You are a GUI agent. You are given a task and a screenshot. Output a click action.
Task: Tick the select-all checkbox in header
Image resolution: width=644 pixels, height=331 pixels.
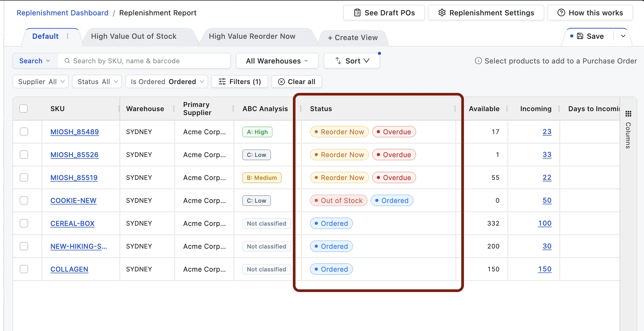[24, 109]
